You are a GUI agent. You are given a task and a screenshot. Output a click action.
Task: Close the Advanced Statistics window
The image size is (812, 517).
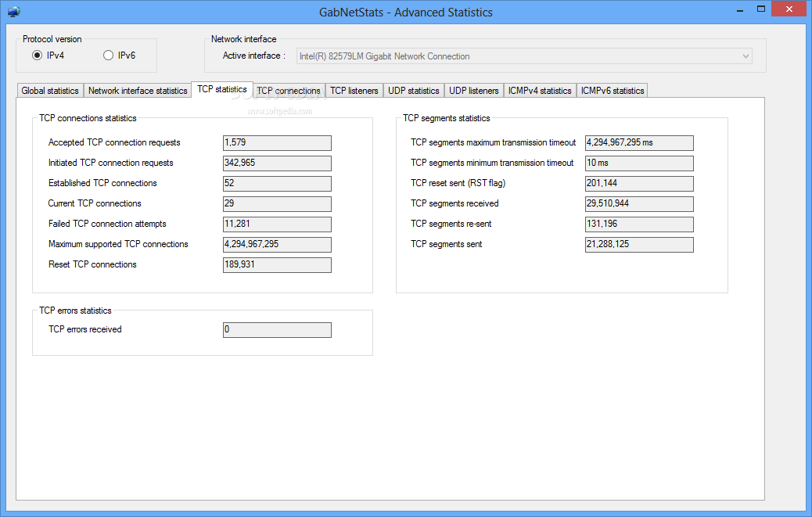[789, 9]
